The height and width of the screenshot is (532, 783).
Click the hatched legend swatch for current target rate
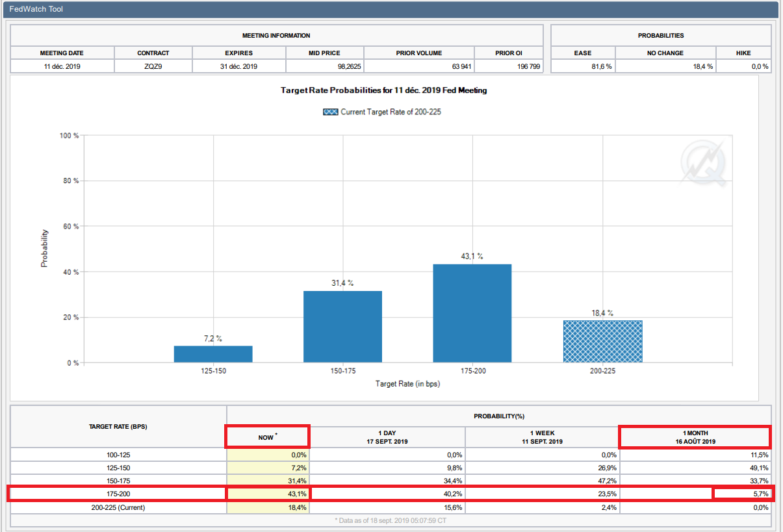pyautogui.click(x=330, y=112)
